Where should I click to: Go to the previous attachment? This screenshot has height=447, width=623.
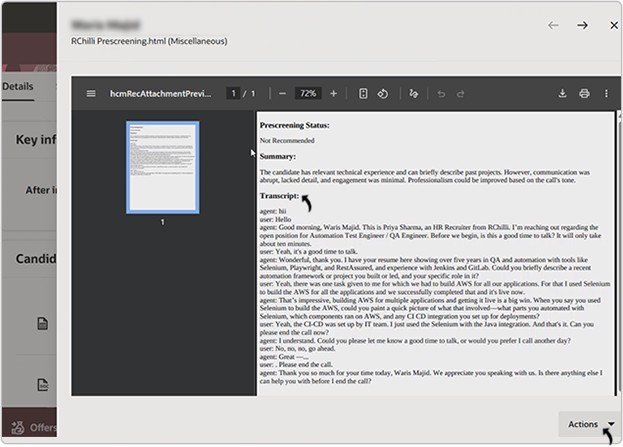553,25
